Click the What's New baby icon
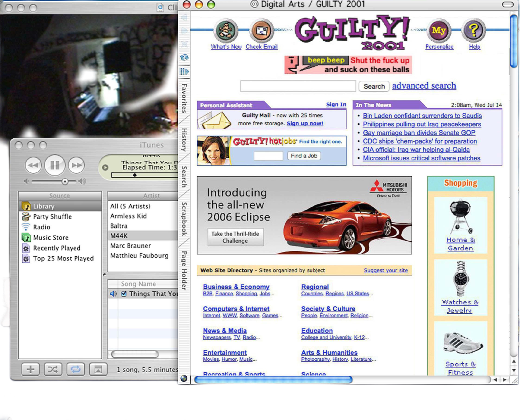This screenshot has height=420, width=520. pyautogui.click(x=226, y=31)
